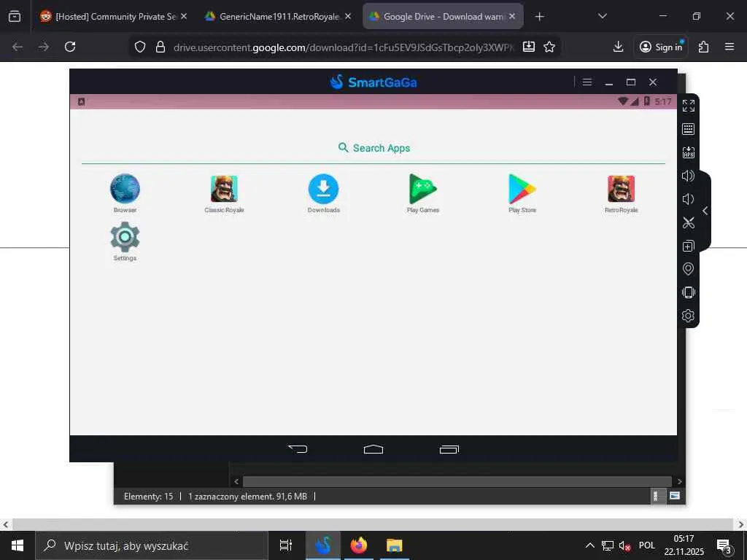Screen dimensions: 747x560
Task: Open SmartGaGa hamburger menu
Action: point(587,82)
